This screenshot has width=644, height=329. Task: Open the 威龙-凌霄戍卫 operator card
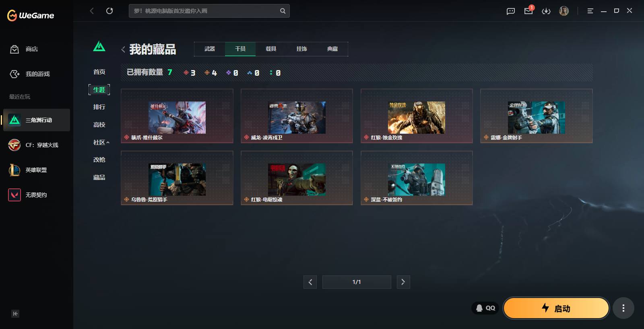click(x=297, y=116)
